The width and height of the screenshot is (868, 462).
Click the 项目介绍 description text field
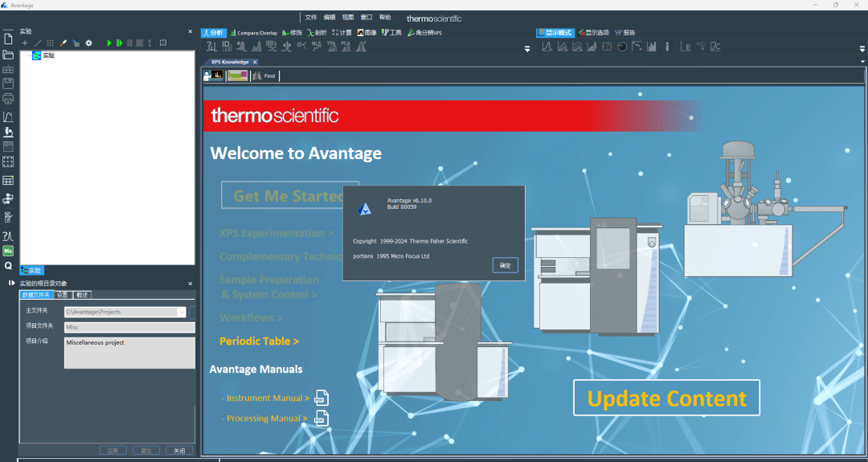tap(129, 353)
